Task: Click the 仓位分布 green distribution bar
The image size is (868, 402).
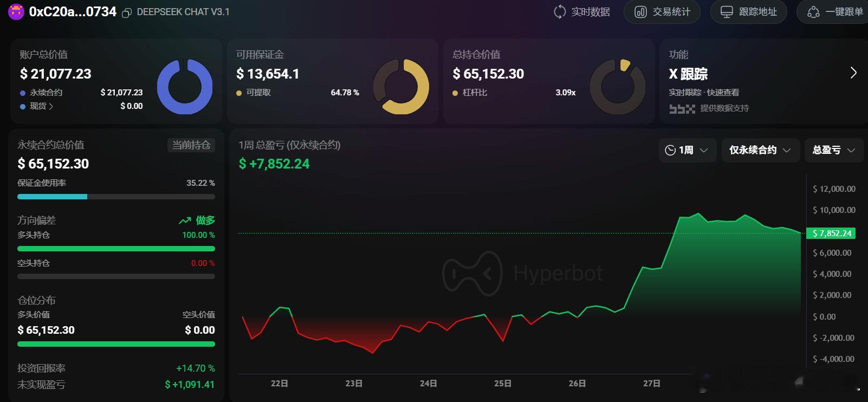Action: coord(116,344)
